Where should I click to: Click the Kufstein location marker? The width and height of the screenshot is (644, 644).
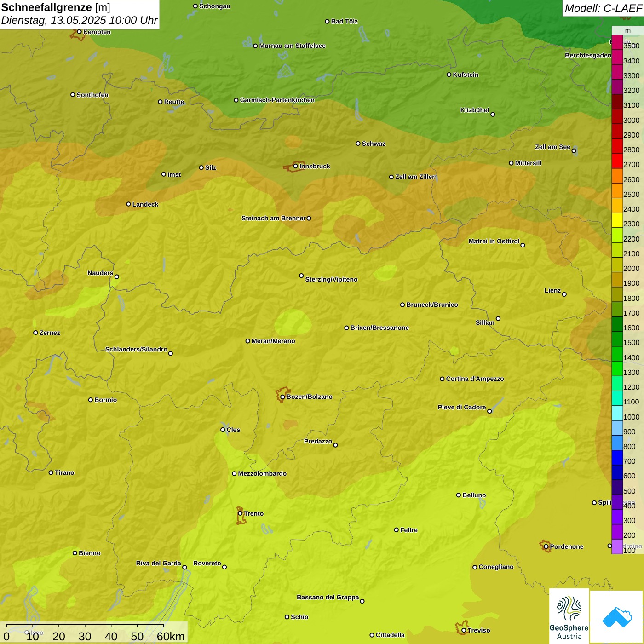point(449,75)
